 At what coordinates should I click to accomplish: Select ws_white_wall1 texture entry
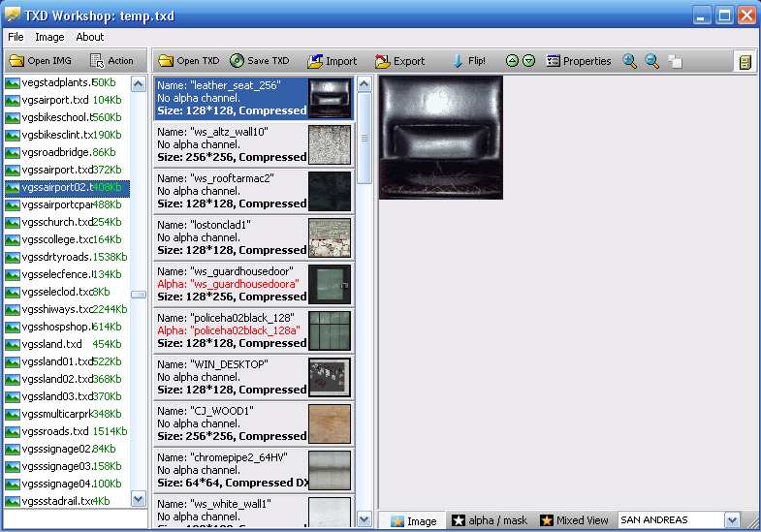[253, 511]
